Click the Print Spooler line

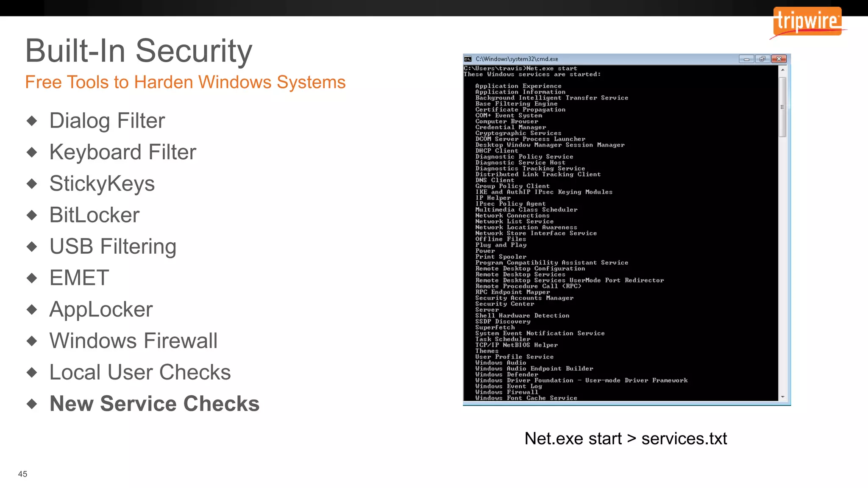[x=501, y=257]
